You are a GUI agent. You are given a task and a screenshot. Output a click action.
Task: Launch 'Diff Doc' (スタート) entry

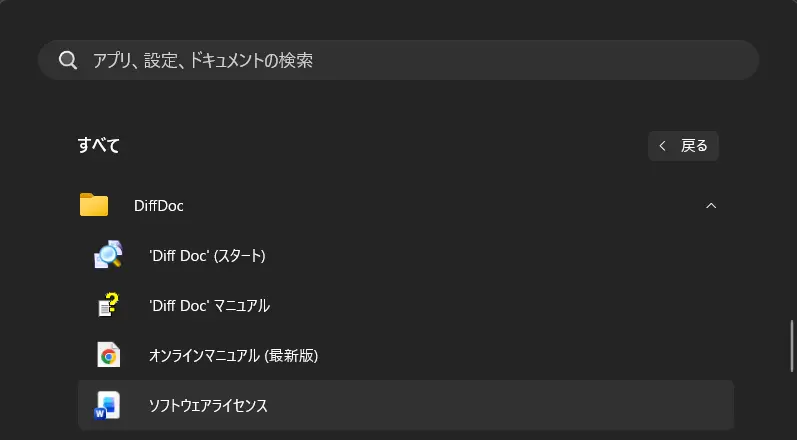point(207,256)
